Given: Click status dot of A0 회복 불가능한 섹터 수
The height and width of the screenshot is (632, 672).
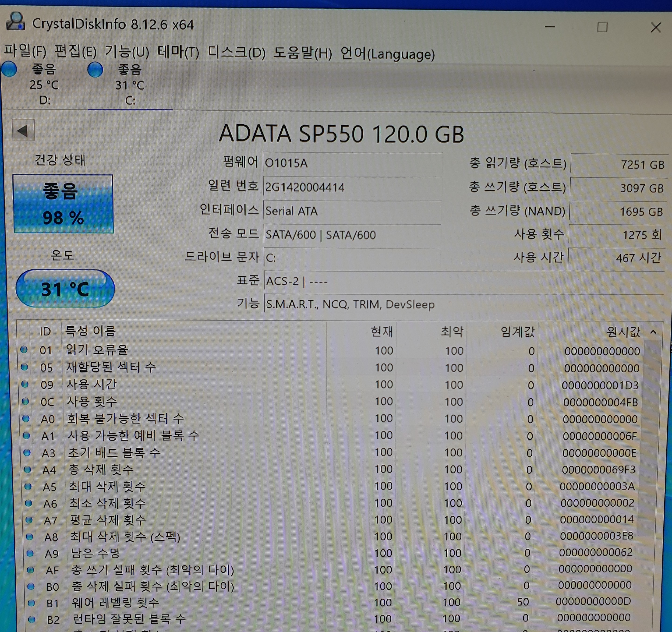Looking at the screenshot, I should tap(26, 418).
